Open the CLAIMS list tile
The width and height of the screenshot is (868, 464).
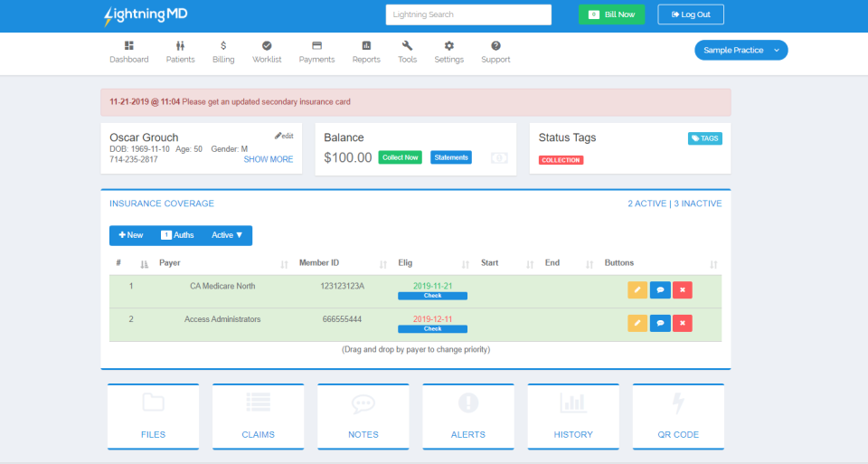tap(258, 416)
